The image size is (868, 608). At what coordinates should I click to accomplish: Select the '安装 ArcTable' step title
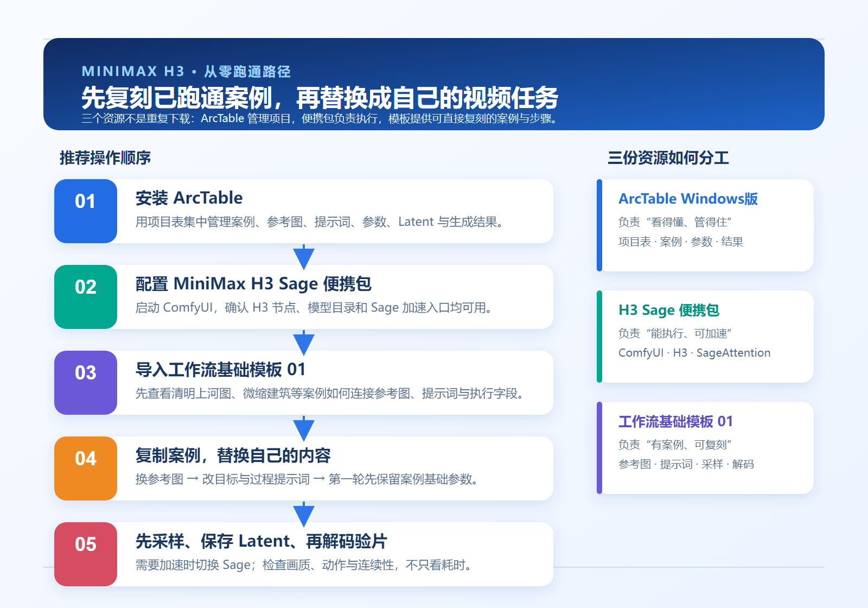coord(189,198)
